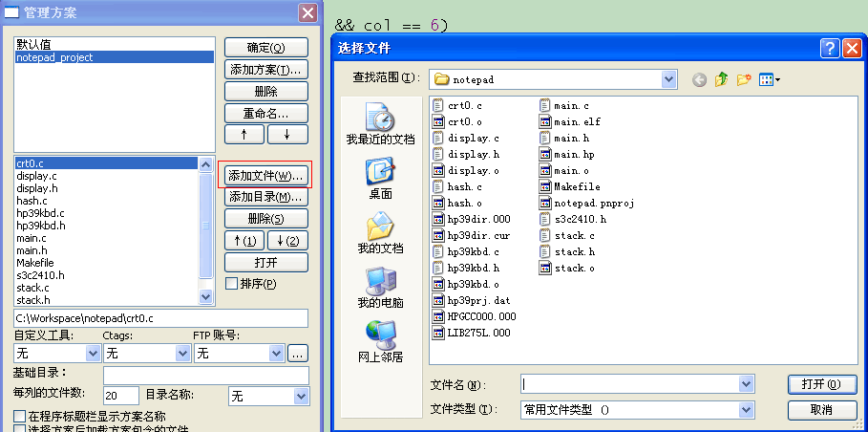Click 打开(O) button in file dialog
This screenshot has height=432, width=868.
pos(822,384)
